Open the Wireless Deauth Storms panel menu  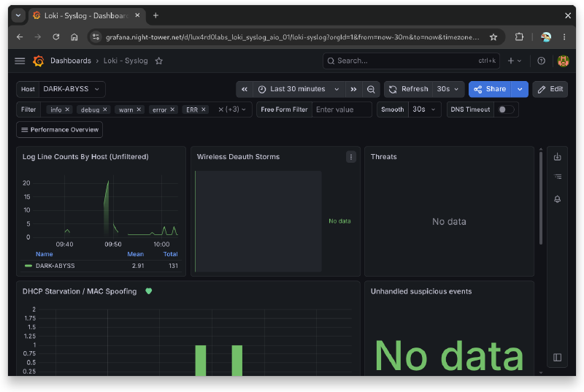point(351,157)
